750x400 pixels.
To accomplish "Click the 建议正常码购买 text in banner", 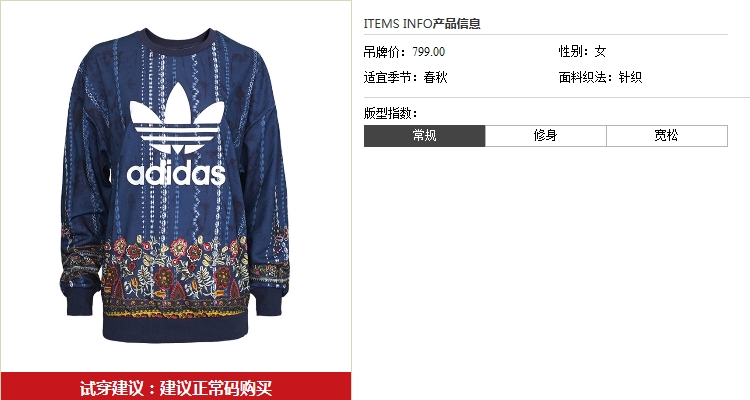I will tap(216, 388).
